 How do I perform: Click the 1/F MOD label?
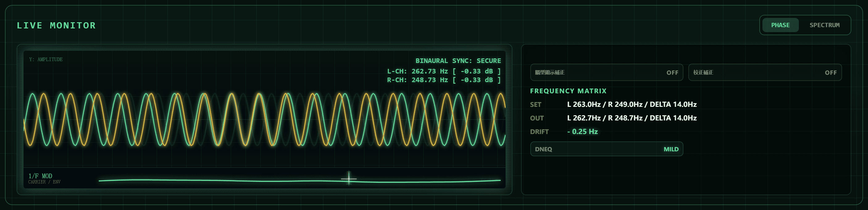coord(40,176)
